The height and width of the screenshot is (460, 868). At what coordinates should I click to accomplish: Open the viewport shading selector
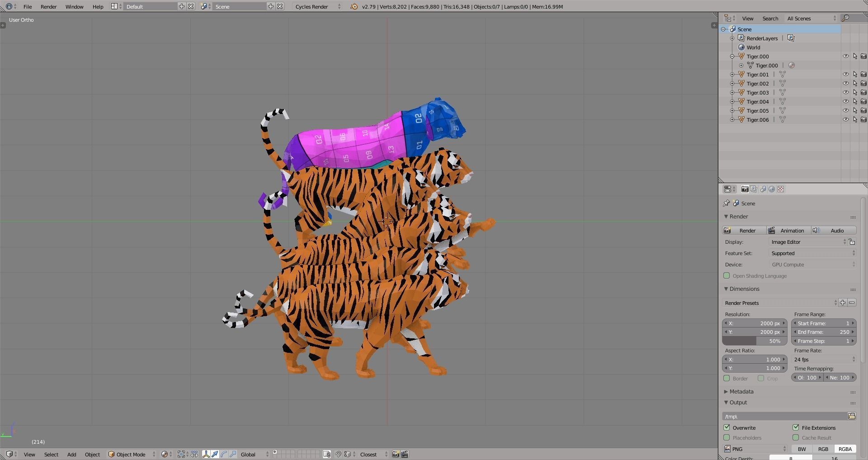167,454
